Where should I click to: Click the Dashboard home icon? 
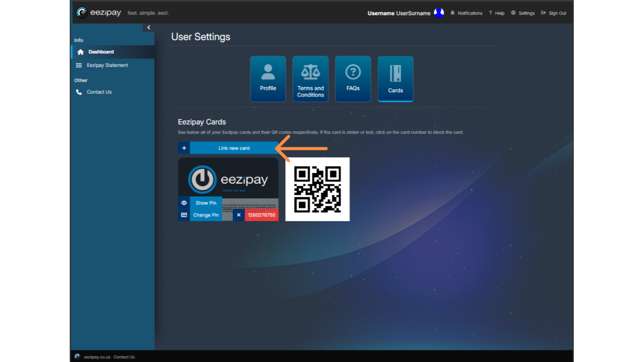(x=80, y=52)
